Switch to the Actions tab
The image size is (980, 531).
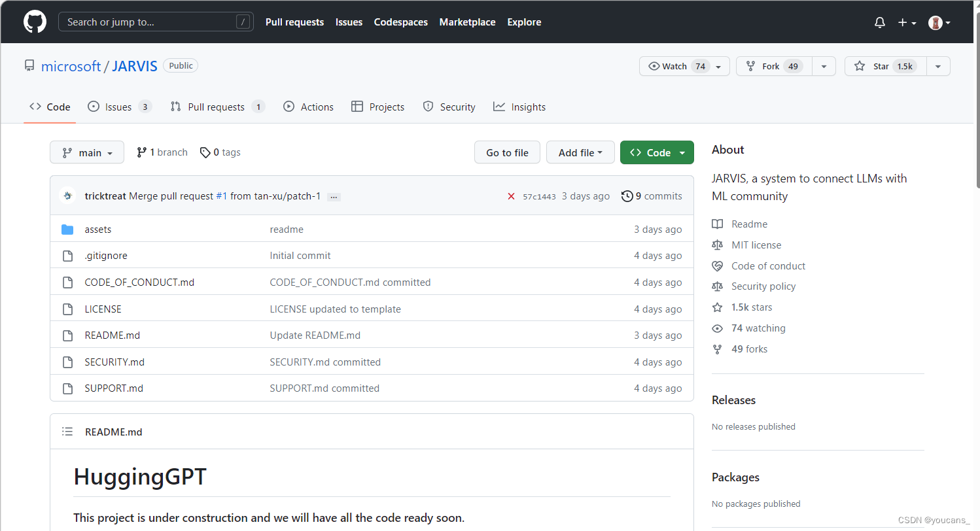coord(308,107)
